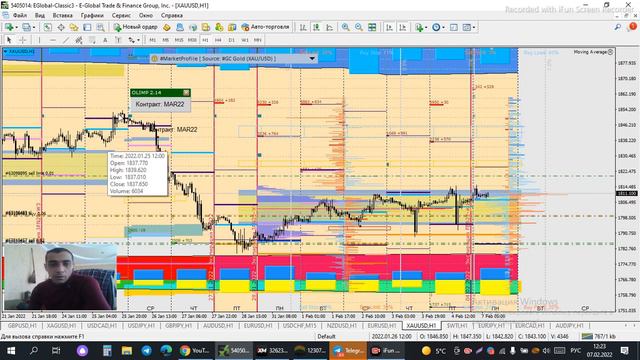Select the Fibonacci Retracement tool
The image size is (640, 360).
pos(92,40)
